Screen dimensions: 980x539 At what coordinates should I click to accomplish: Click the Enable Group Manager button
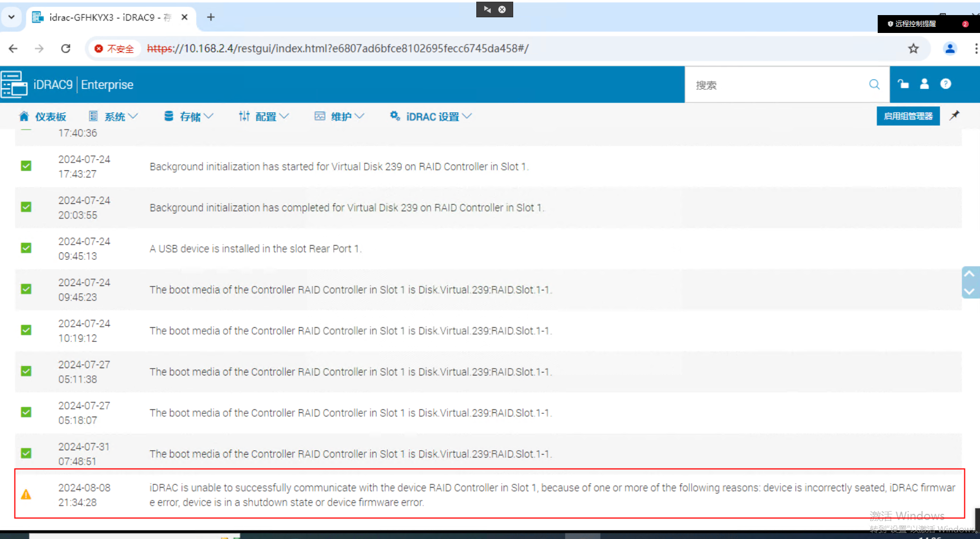pyautogui.click(x=908, y=116)
